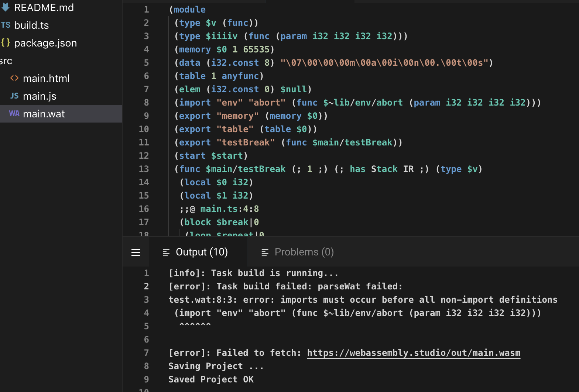The image size is (579, 392).
Task: Click the Problems tab list icon
Action: [x=265, y=252]
